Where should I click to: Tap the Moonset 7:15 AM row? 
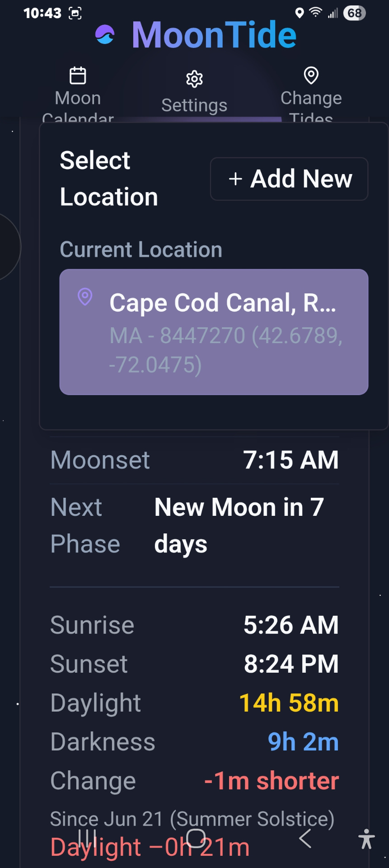194,460
